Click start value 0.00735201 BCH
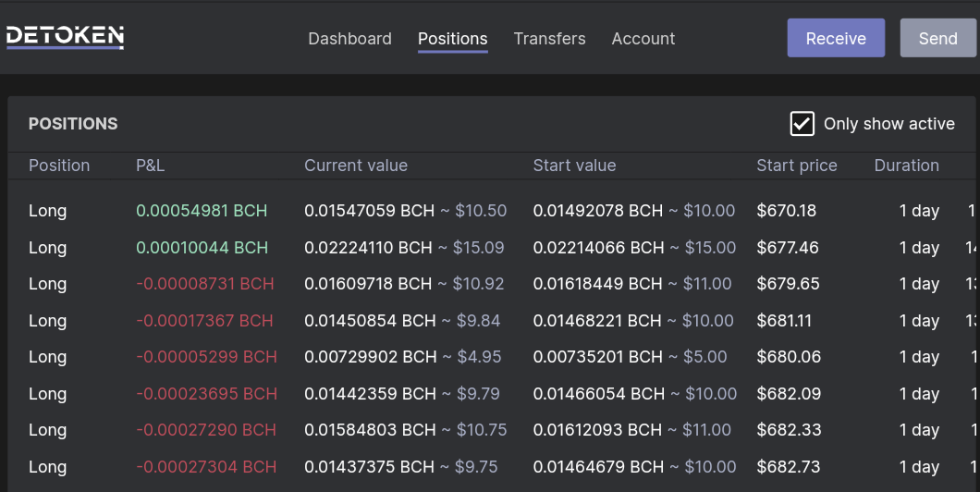 pyautogui.click(x=598, y=357)
